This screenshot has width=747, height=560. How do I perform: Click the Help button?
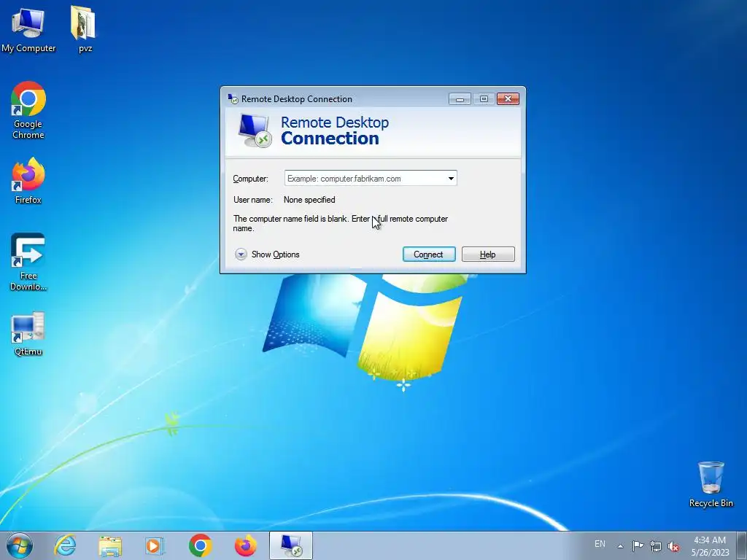tap(488, 254)
